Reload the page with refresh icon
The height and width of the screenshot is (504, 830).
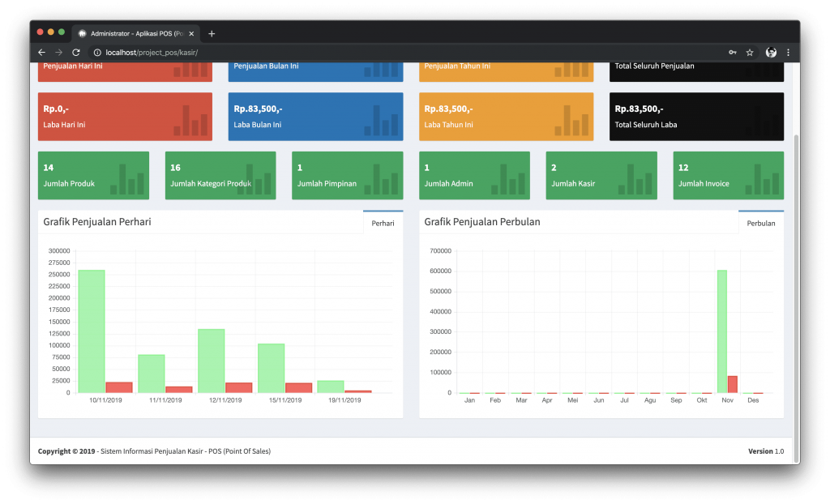(76, 53)
